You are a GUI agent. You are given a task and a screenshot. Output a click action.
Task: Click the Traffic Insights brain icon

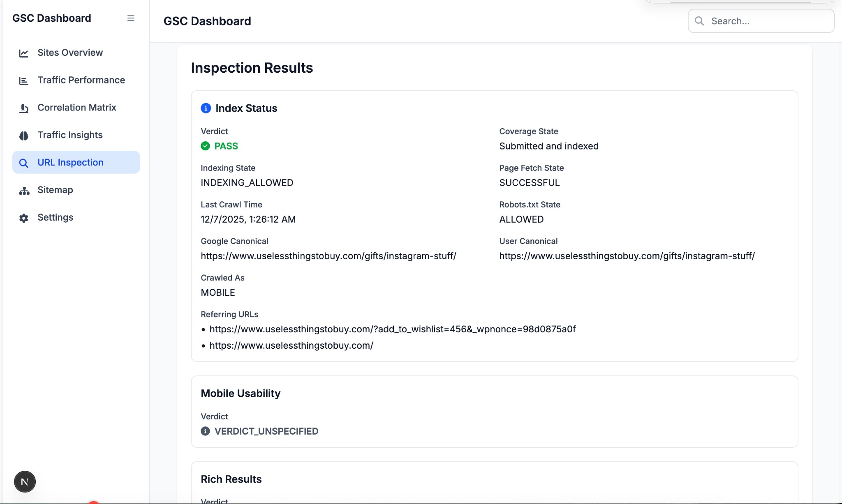point(24,136)
